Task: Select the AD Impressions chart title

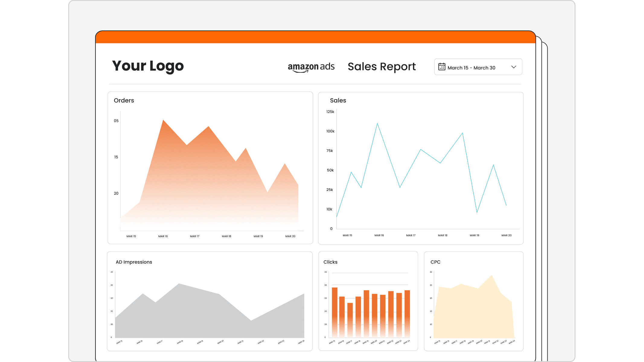Action: (x=134, y=262)
